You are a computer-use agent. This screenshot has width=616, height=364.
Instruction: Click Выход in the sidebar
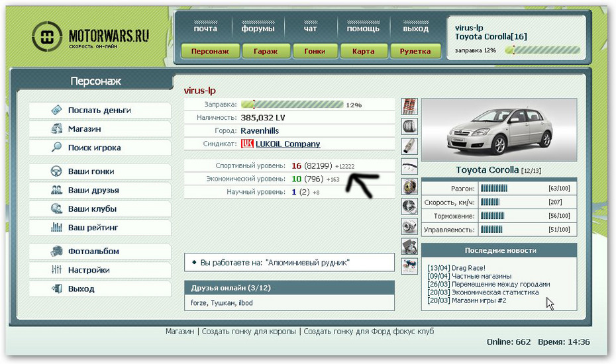[100, 289]
